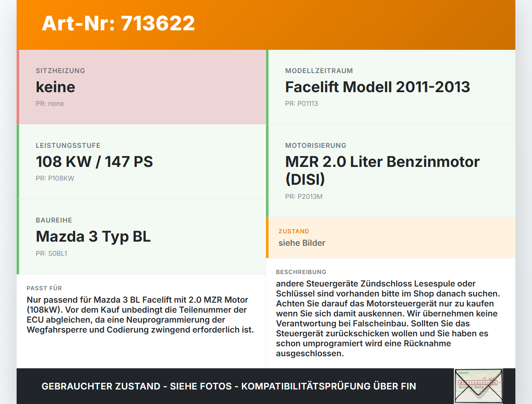Click the Motorisierung label

click(316, 146)
